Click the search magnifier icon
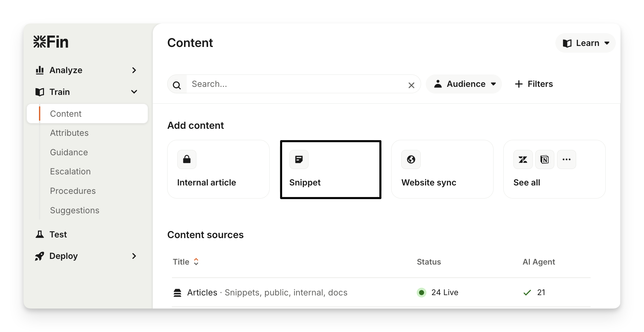This screenshot has width=644, height=332. [177, 86]
